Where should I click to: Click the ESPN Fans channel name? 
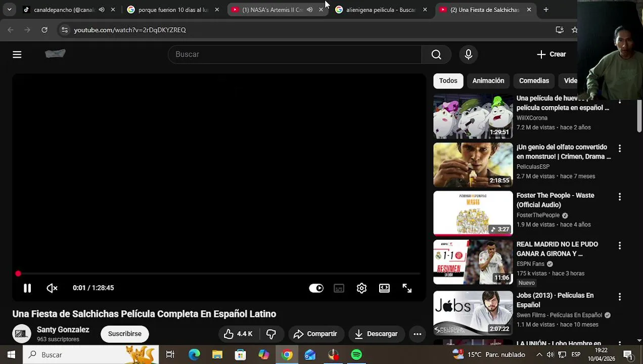530,264
